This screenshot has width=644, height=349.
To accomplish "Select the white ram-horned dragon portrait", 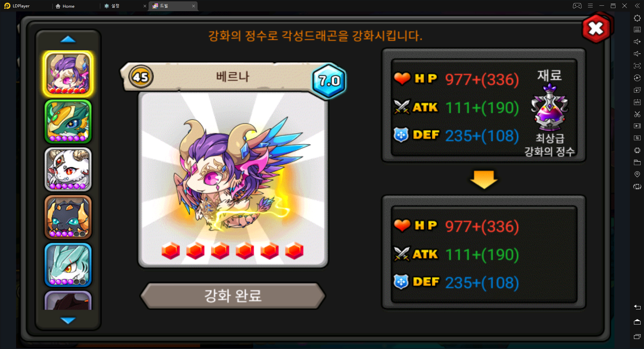I will click(x=68, y=169).
